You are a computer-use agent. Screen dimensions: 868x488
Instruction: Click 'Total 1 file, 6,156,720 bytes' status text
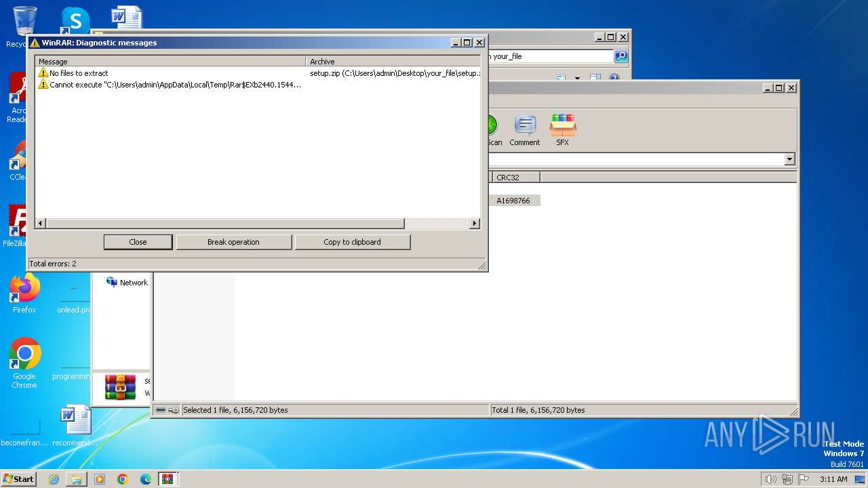(538, 410)
